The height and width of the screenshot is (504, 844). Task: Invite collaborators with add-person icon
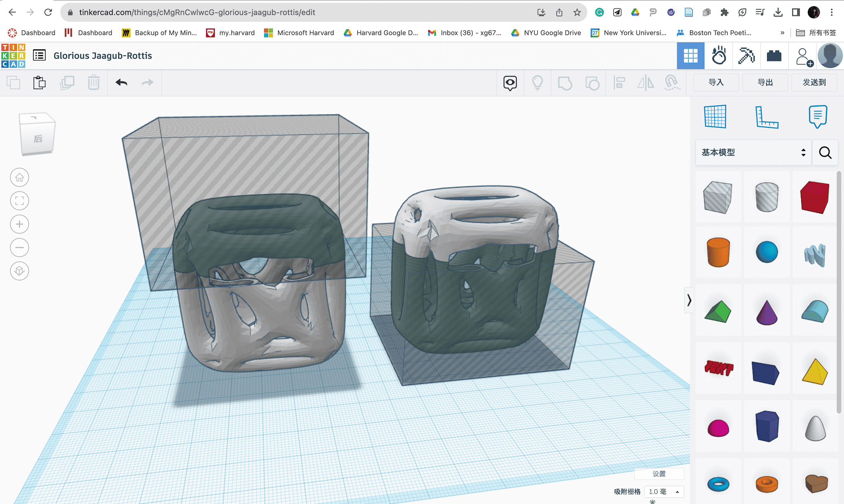(804, 57)
